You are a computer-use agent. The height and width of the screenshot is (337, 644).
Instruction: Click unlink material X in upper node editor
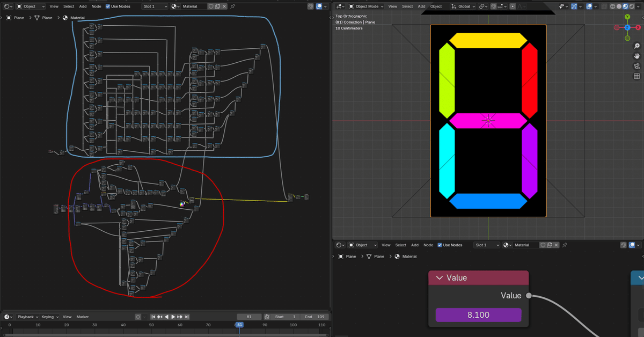point(225,6)
